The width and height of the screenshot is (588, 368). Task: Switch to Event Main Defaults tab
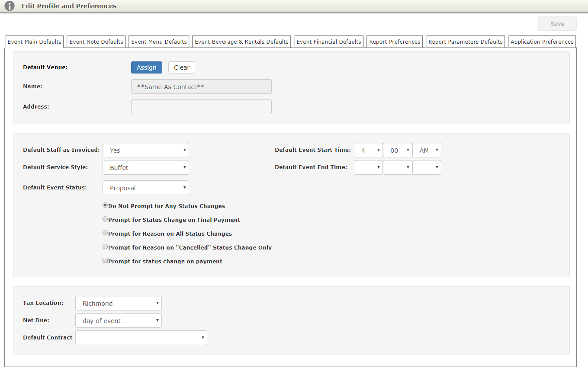coord(35,42)
